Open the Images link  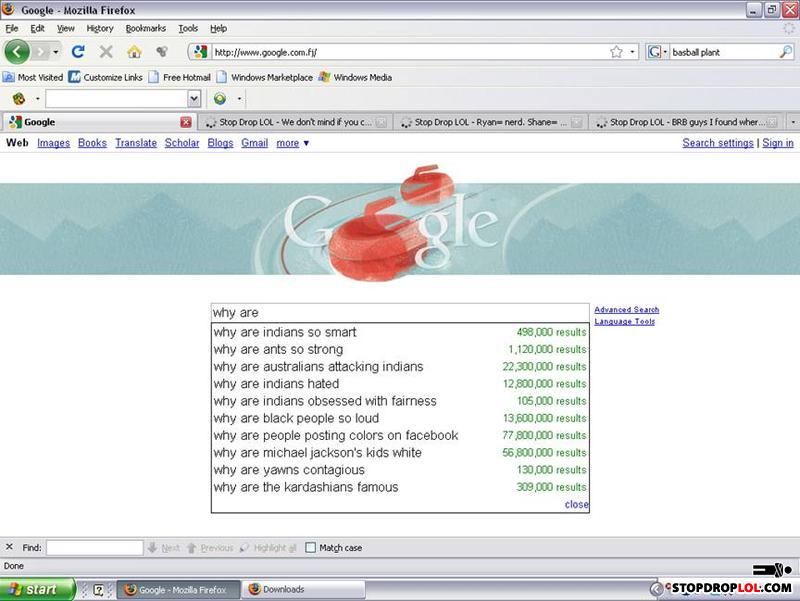pos(54,143)
